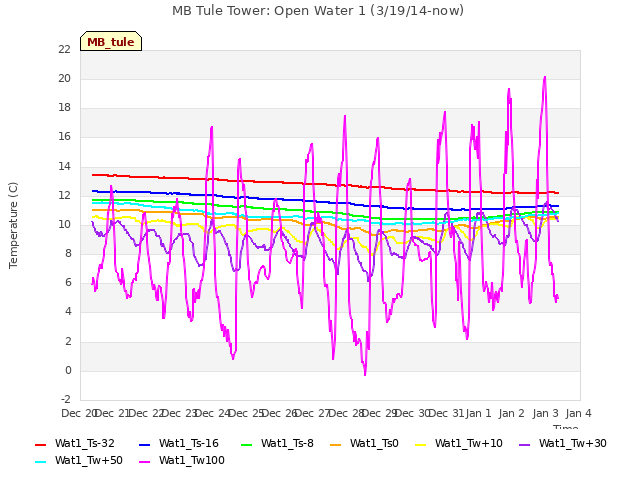640x480 pixels.
Task: Click the magenta minimum below 0 on Dec 28
Action: point(365,373)
